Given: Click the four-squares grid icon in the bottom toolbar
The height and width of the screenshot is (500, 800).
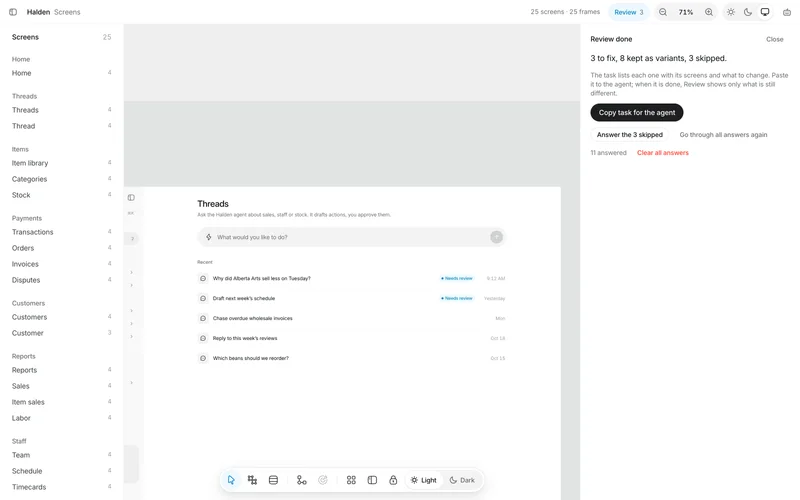Looking at the screenshot, I should (x=351, y=480).
